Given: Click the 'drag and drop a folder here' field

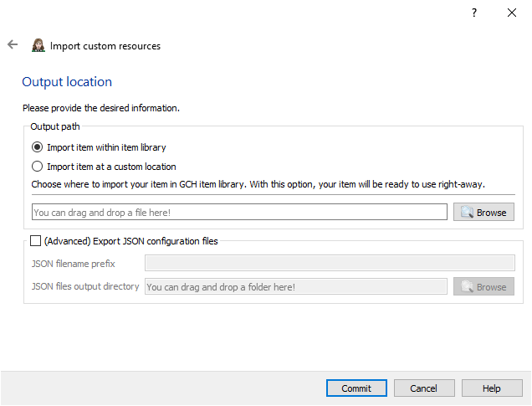Looking at the screenshot, I should [x=295, y=287].
